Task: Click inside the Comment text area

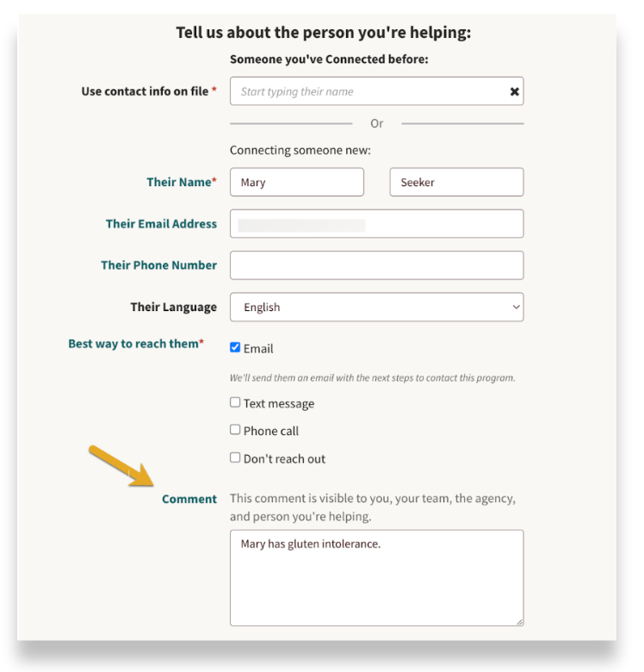Action: (376, 577)
